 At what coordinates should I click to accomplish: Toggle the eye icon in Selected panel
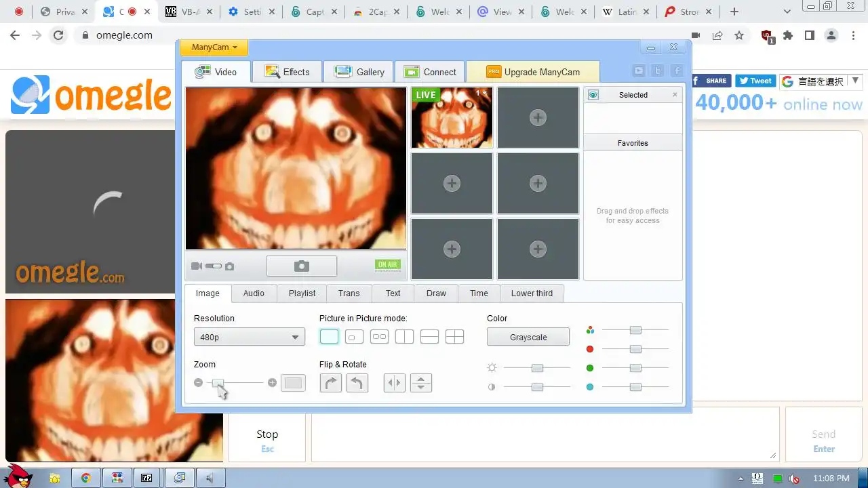(593, 95)
